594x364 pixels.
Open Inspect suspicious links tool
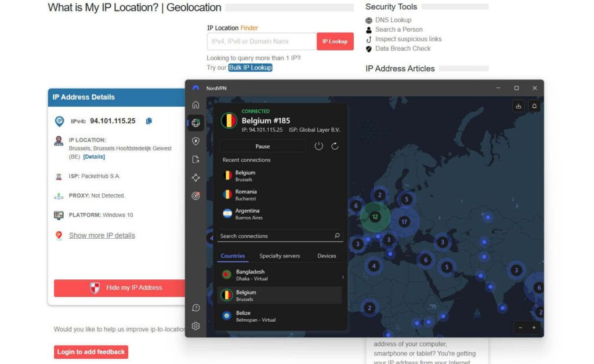click(x=408, y=39)
